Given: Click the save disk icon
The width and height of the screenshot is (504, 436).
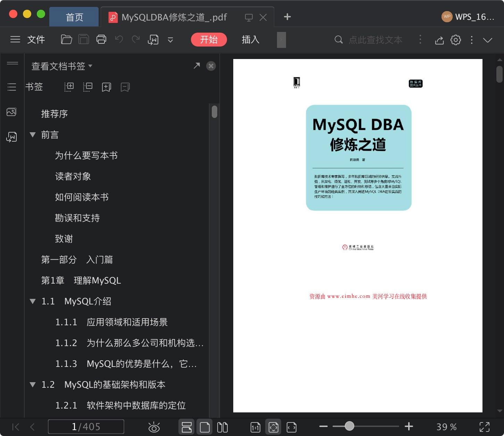Looking at the screenshot, I should click(x=84, y=40).
